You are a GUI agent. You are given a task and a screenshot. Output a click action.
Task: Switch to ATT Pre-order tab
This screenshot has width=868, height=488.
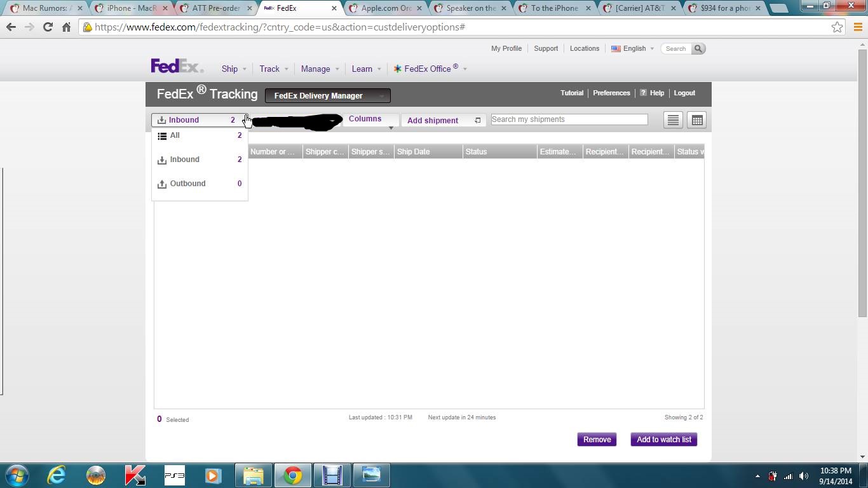(x=215, y=8)
